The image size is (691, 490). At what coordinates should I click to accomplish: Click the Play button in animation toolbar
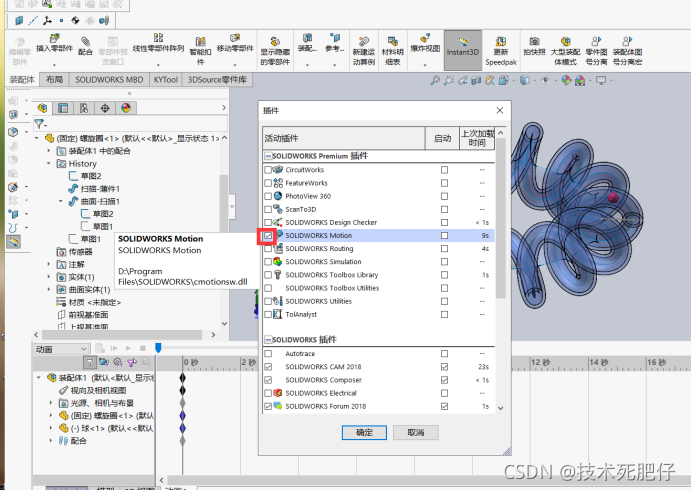(128, 348)
